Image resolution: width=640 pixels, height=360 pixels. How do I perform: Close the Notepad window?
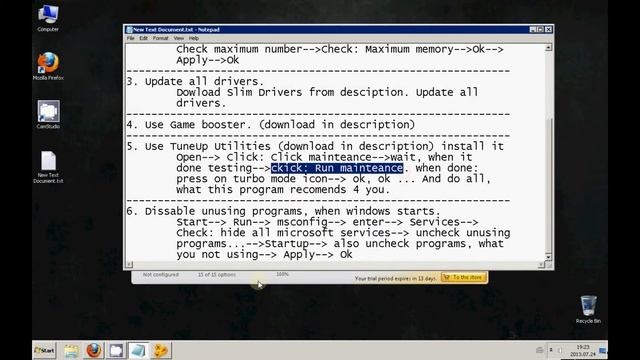coord(549,29)
